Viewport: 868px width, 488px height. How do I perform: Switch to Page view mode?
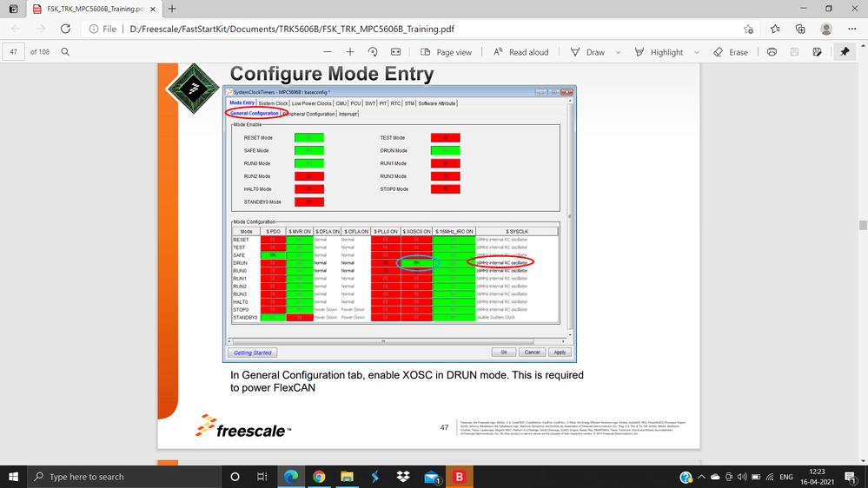pyautogui.click(x=446, y=52)
